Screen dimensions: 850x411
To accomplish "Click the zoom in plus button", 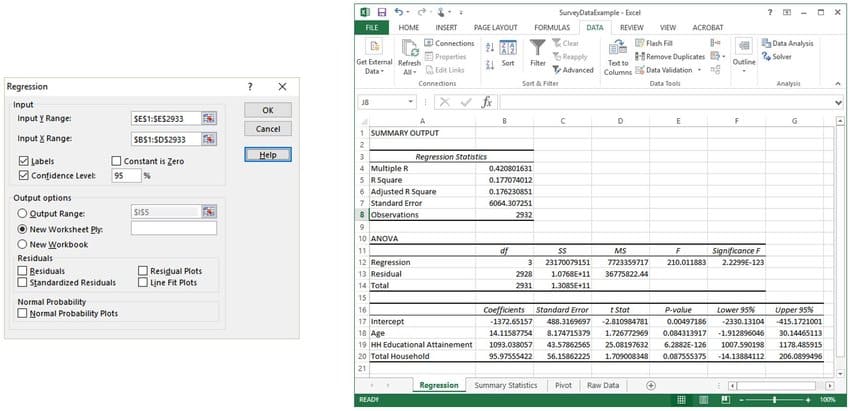I will click(808, 400).
